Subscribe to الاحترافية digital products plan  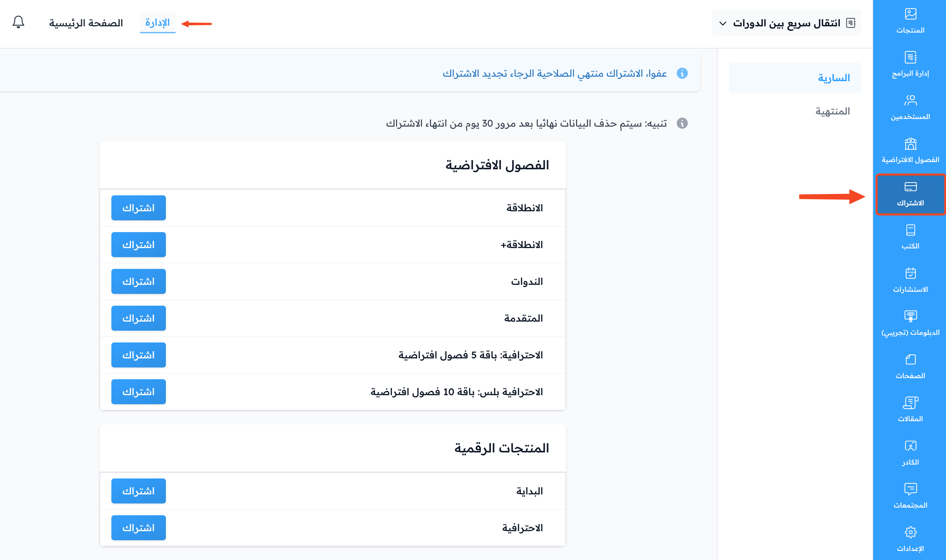(x=138, y=528)
